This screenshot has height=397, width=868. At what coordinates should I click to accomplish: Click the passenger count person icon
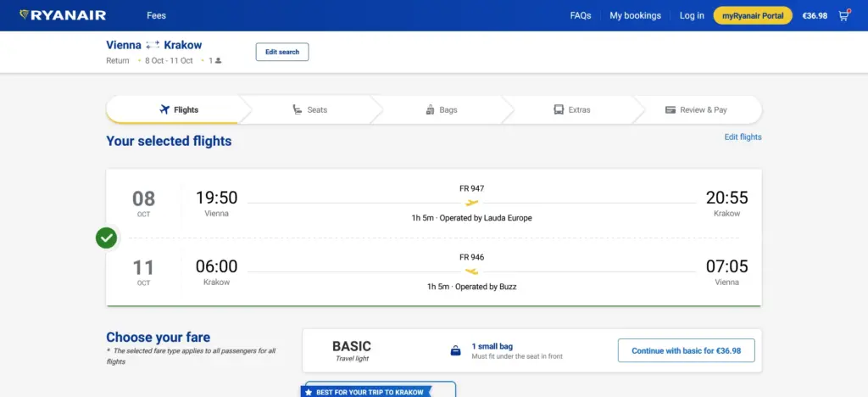coord(218,61)
